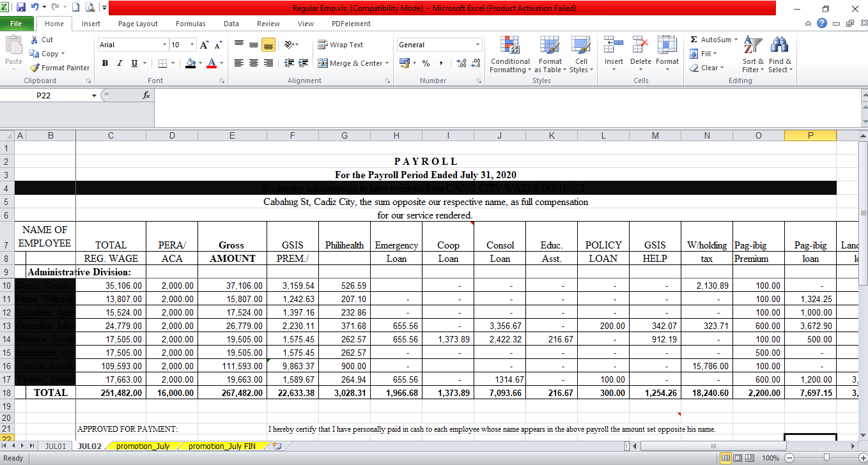Click the vertical scrollbar thumb
The height and width of the screenshot is (465, 868).
tap(864, 212)
